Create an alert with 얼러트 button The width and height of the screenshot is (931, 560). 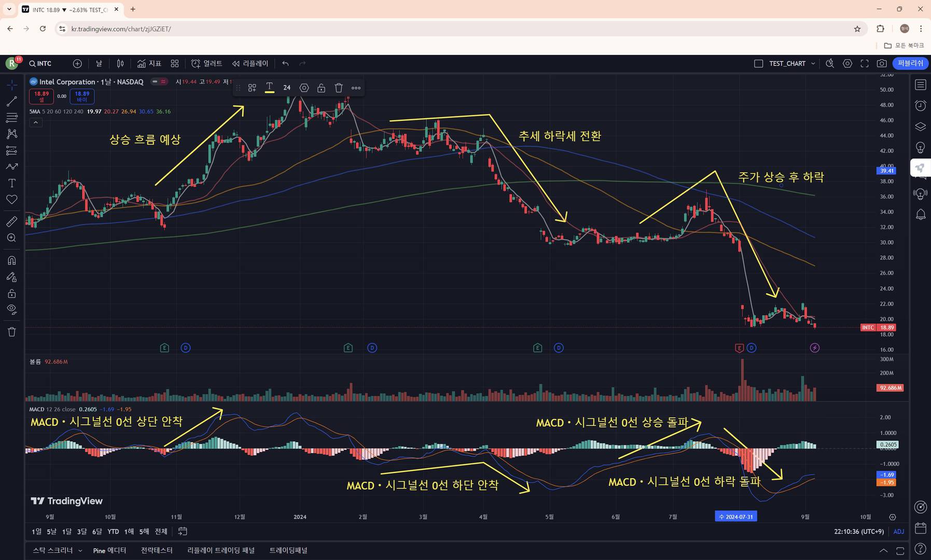click(206, 63)
